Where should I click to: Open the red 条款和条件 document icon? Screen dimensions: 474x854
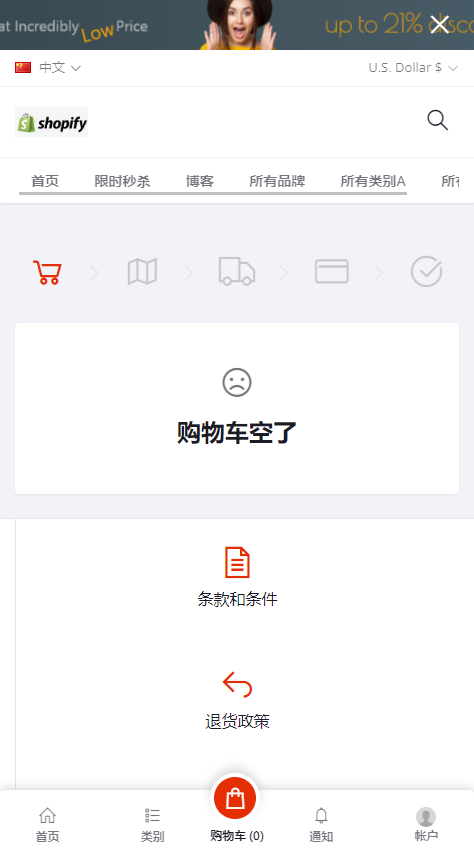coord(237,562)
